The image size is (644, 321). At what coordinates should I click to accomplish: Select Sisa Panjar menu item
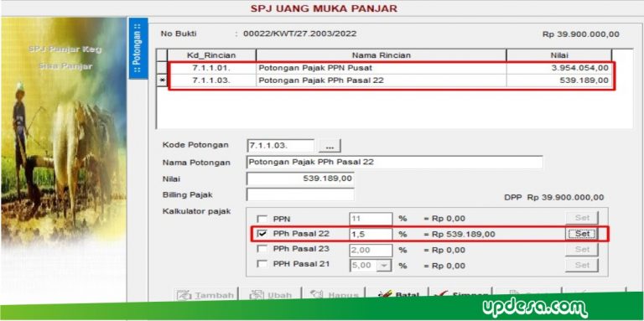[65, 66]
